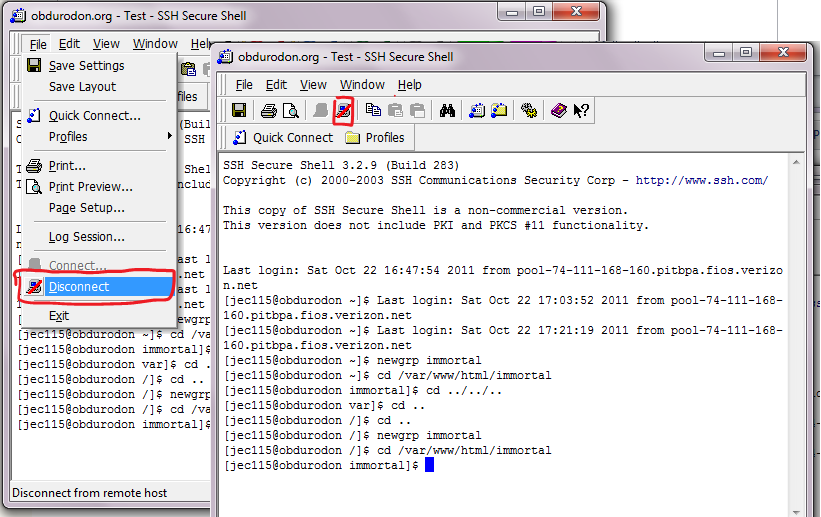Image resolution: width=821 pixels, height=517 pixels.
Task: Choose Print Preview... from the File menu
Action: coord(99,187)
